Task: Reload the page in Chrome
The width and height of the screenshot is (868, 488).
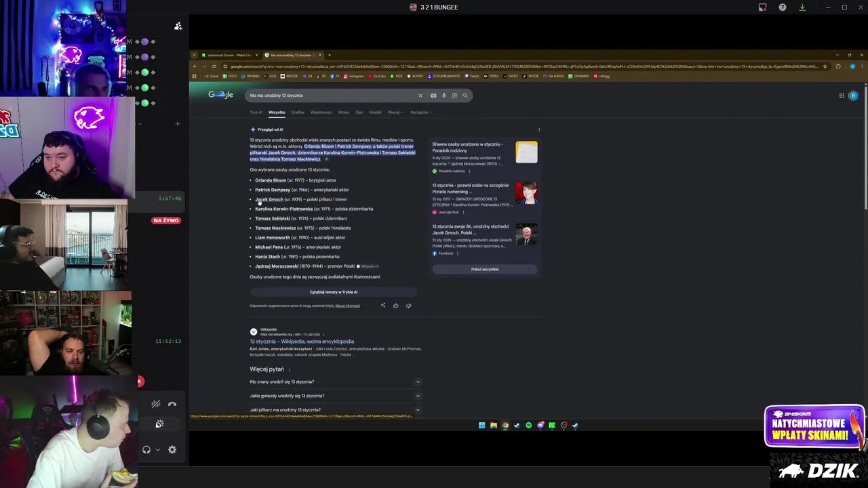Action: [x=214, y=66]
